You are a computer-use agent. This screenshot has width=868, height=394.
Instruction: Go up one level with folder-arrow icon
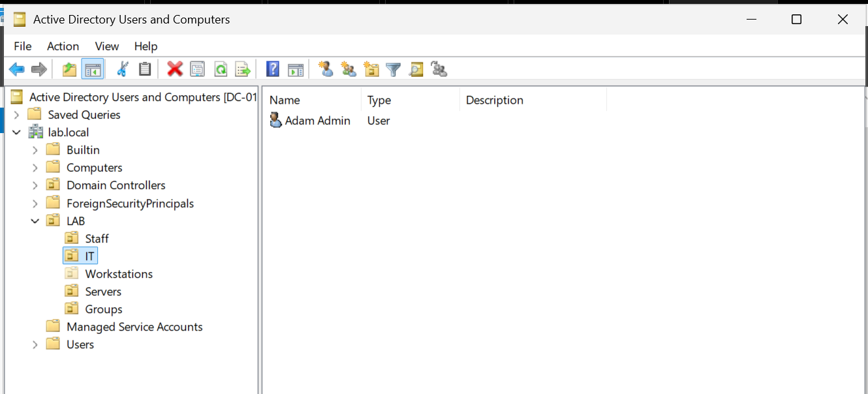click(69, 69)
